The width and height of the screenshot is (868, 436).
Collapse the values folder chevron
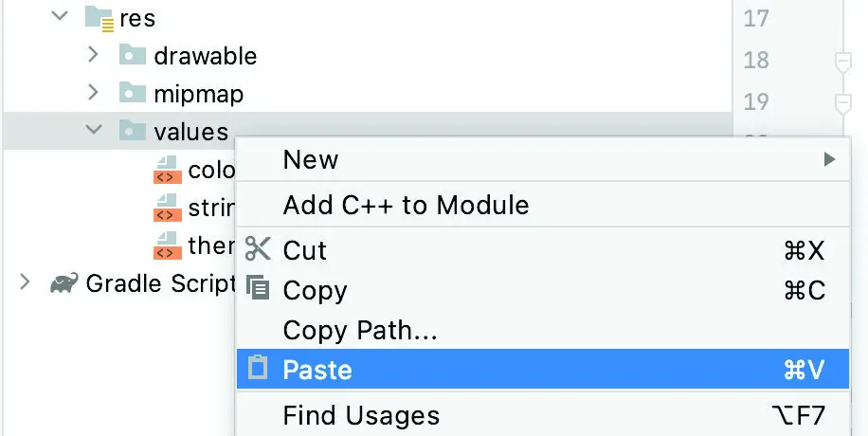click(x=94, y=130)
